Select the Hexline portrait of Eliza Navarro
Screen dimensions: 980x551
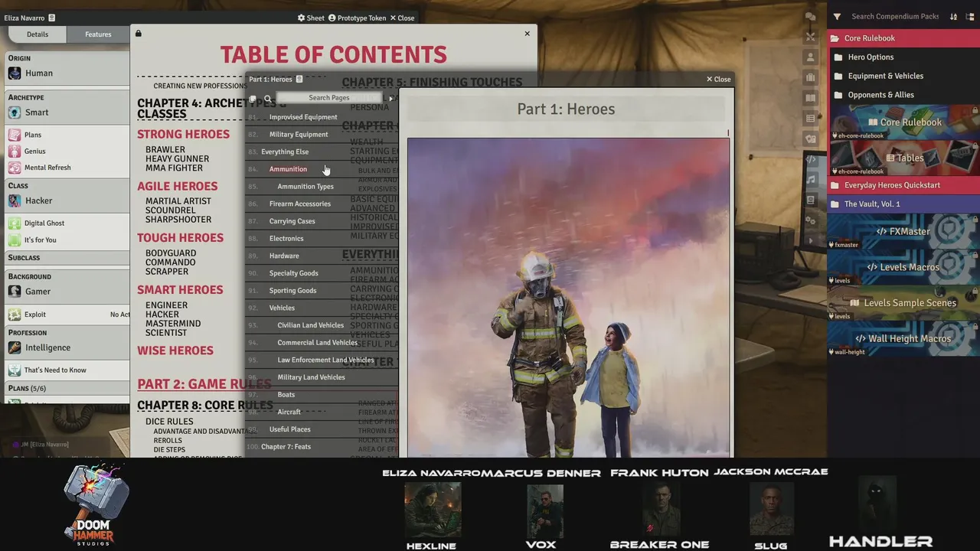click(433, 510)
